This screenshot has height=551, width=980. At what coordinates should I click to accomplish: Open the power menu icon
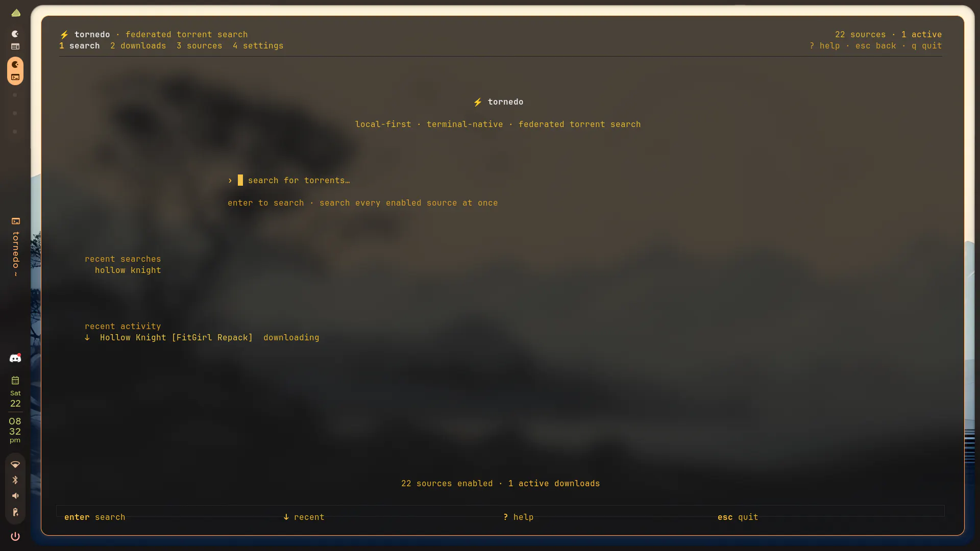click(x=15, y=536)
